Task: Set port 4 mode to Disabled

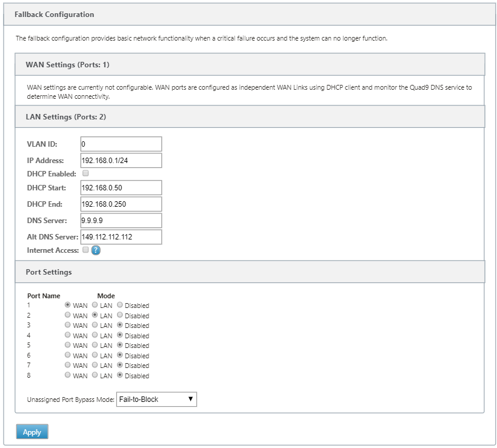Action: (x=120, y=335)
